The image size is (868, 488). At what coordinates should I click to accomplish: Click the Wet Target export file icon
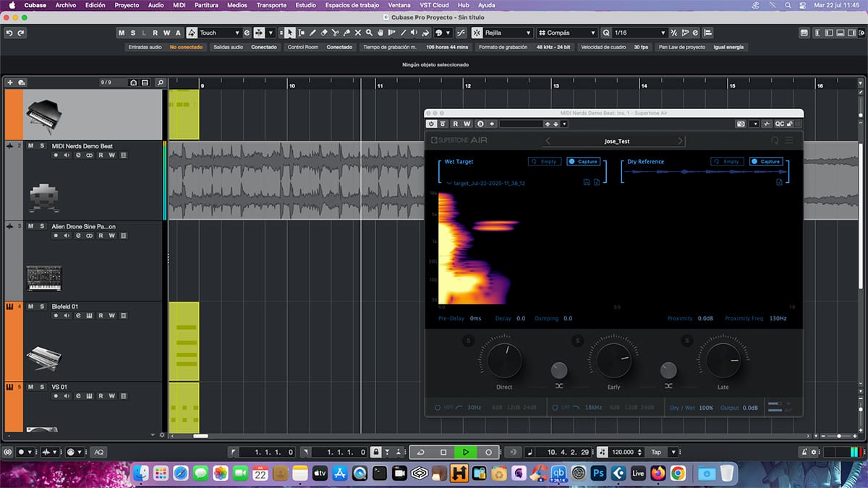click(x=597, y=182)
